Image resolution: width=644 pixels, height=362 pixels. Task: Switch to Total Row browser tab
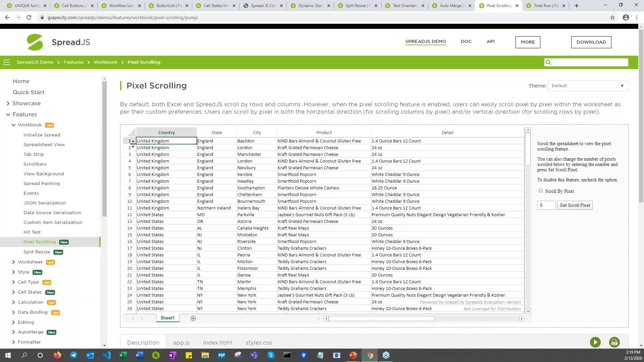point(546,6)
